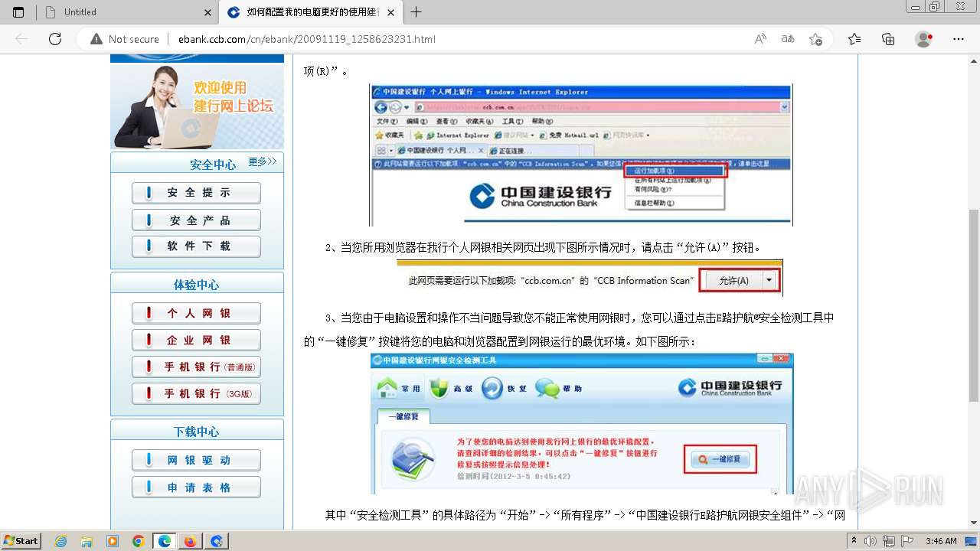Open File Explorer from the taskbar
The image size is (980, 551).
(87, 541)
